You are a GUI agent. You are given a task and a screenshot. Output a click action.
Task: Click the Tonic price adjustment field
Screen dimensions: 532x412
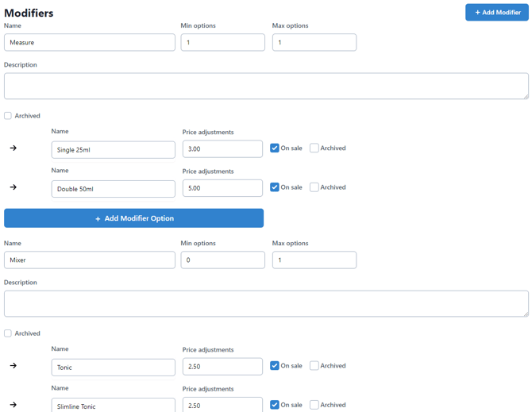click(x=222, y=367)
